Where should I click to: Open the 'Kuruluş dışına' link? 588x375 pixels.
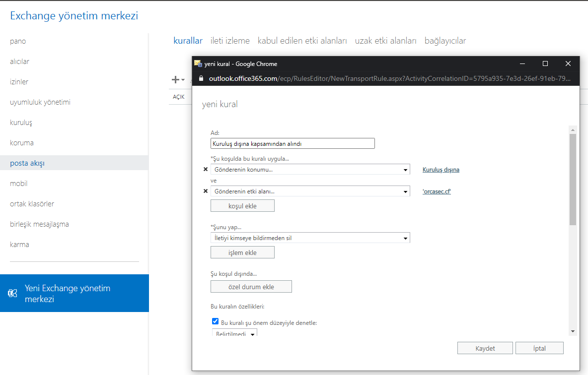[441, 170]
